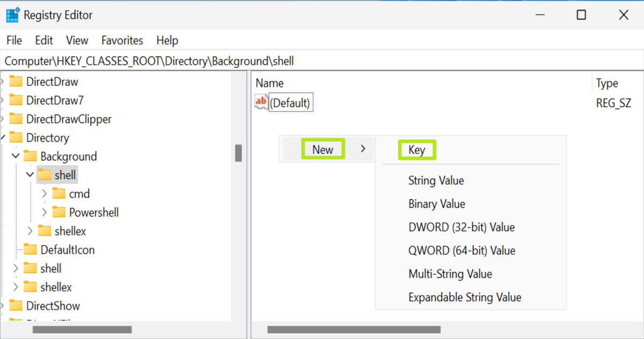Image resolution: width=644 pixels, height=339 pixels.
Task: Click the ab string icon beside (Default)
Action: 261,102
